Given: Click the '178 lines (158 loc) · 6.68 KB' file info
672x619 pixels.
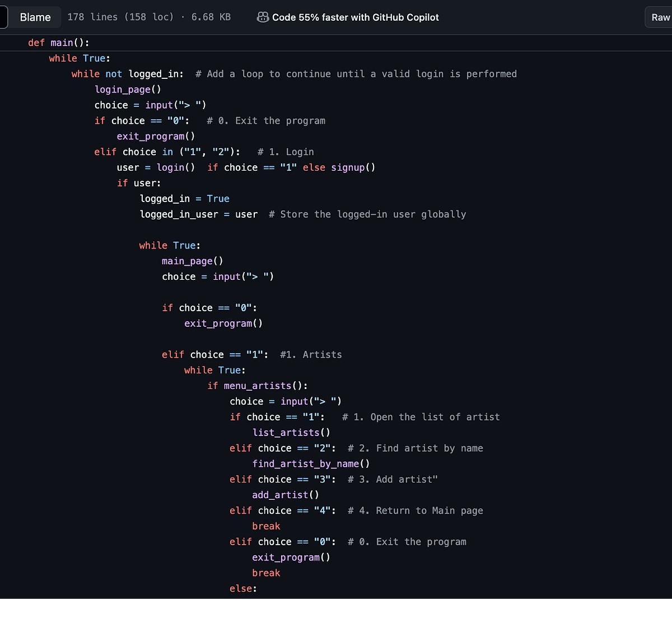Looking at the screenshot, I should [149, 17].
